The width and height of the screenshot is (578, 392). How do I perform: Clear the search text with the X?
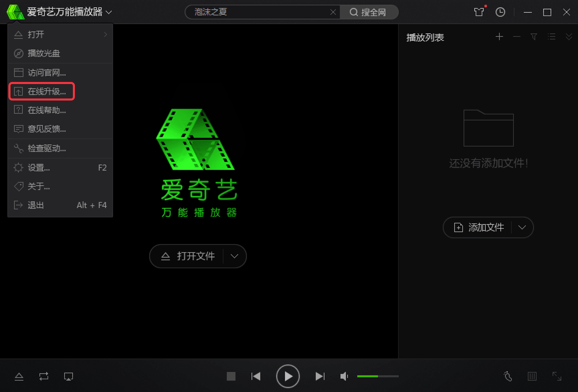click(x=333, y=12)
